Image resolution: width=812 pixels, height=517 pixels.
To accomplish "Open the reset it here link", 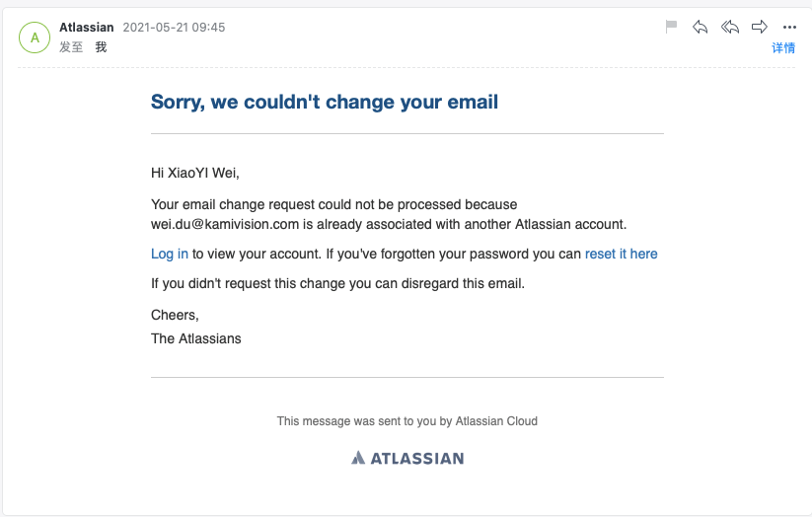I will pyautogui.click(x=621, y=254).
